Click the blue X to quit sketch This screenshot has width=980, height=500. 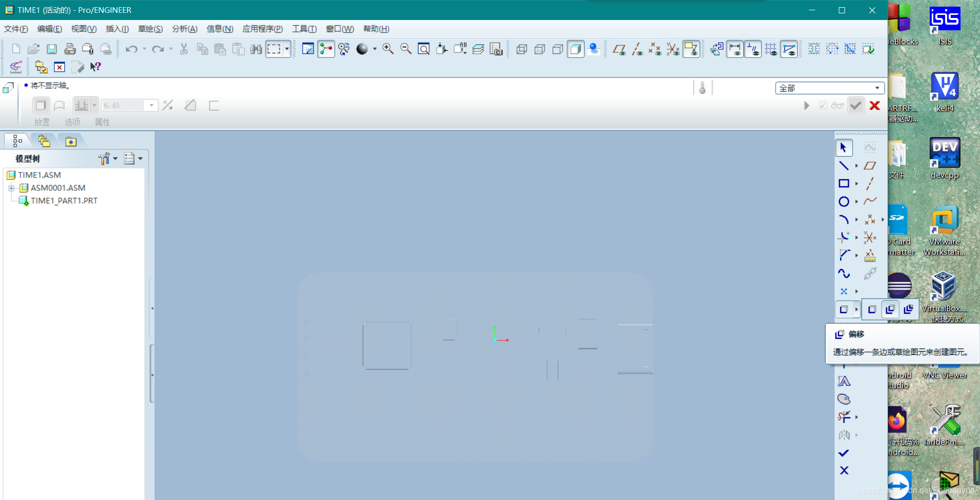[843, 470]
